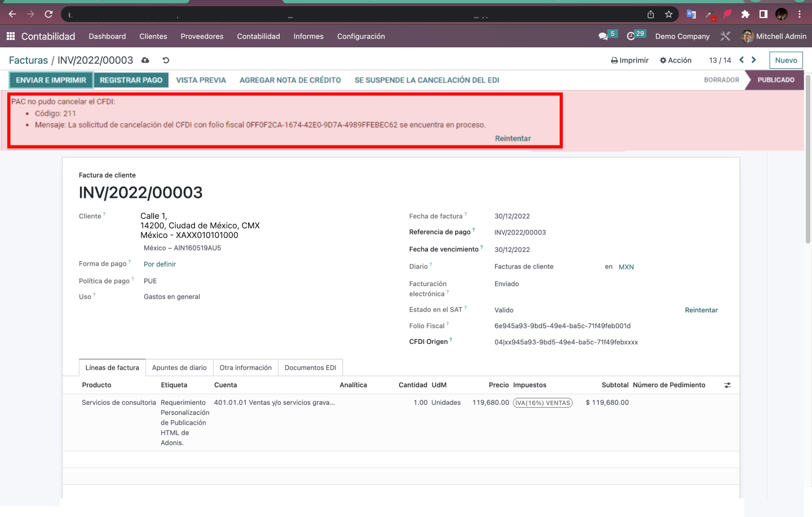Switch to the Documentos EDI tab
The width and height of the screenshot is (812, 517).
click(310, 368)
